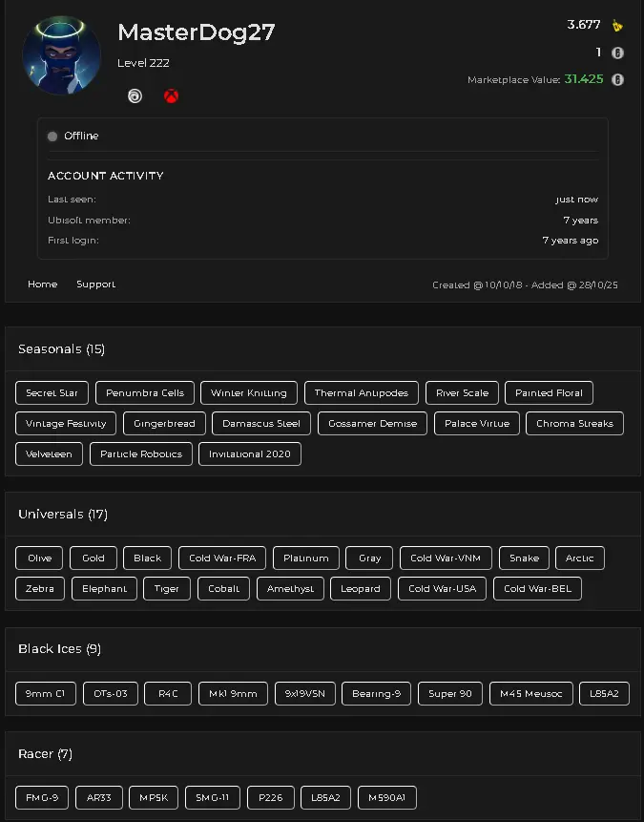Select the Velveteen tag
Screen dimensions: 644x822
point(49,453)
